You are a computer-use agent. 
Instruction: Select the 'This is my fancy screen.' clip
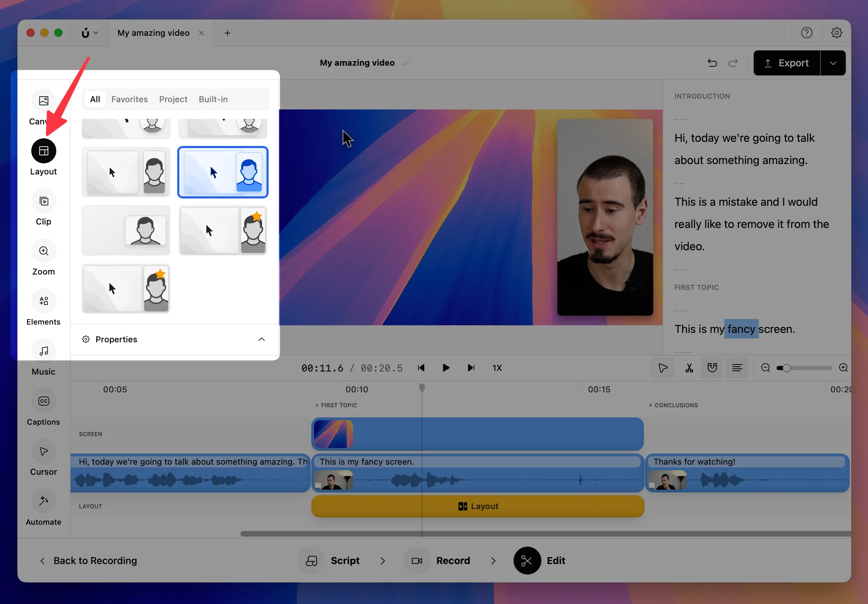click(x=477, y=473)
